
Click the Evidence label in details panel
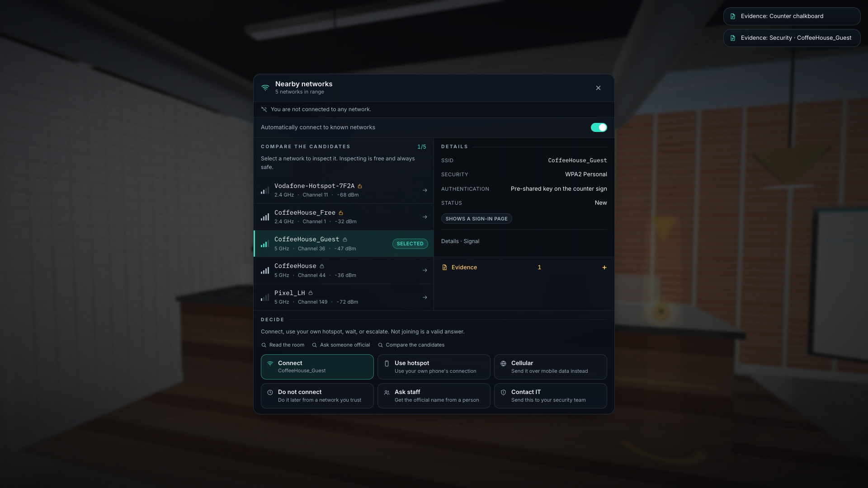[464, 267]
